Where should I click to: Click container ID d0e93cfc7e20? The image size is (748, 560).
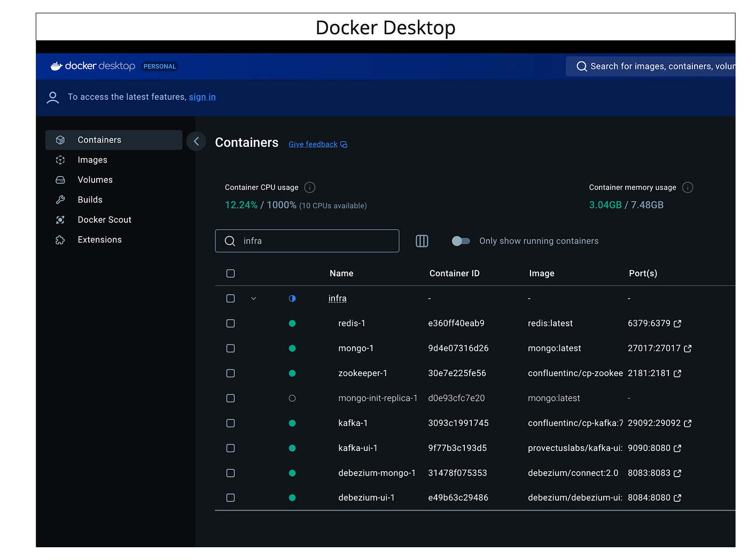pos(457,398)
